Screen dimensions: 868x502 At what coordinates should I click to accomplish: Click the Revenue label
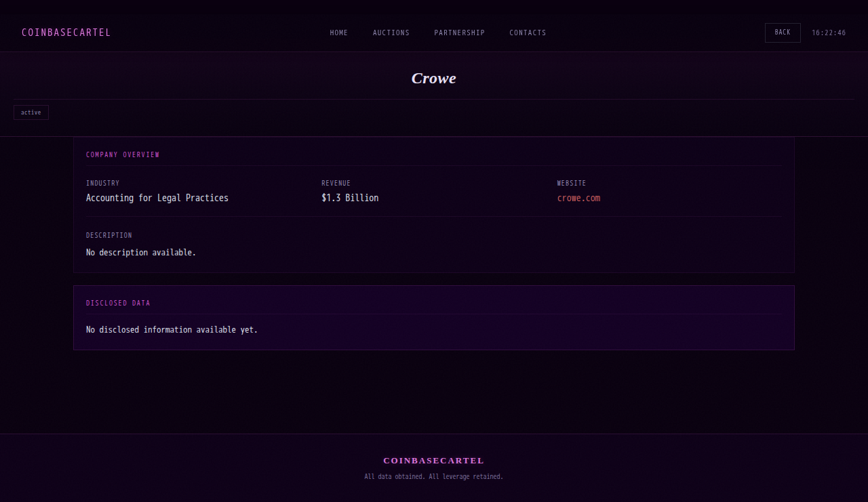click(x=336, y=183)
